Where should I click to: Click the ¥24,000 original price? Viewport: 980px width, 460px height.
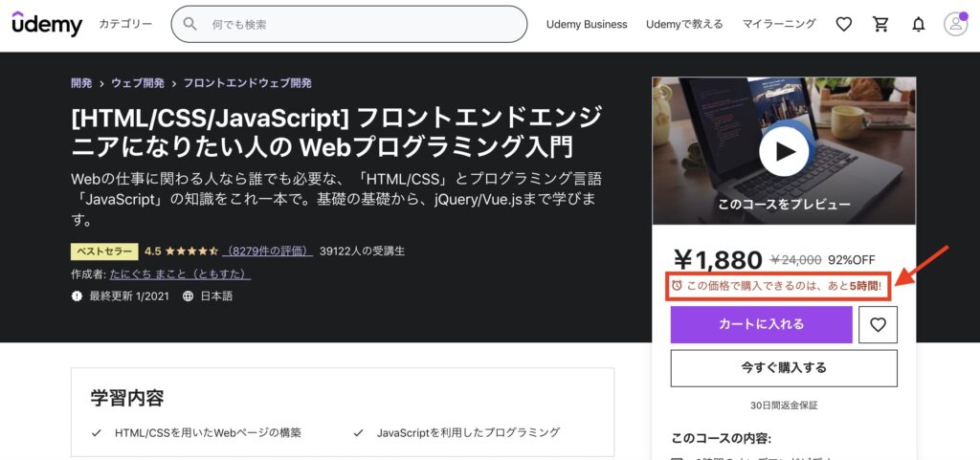(795, 260)
